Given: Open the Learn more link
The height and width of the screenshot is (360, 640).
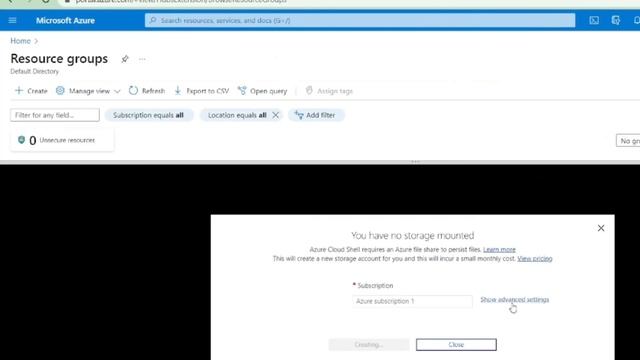Looking at the screenshot, I should [499, 249].
